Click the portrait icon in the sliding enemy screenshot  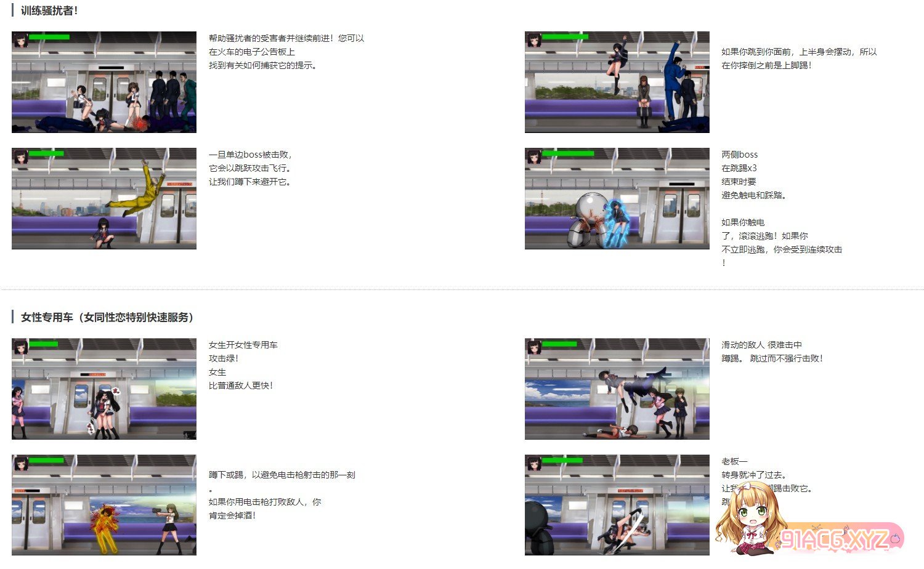(x=533, y=347)
